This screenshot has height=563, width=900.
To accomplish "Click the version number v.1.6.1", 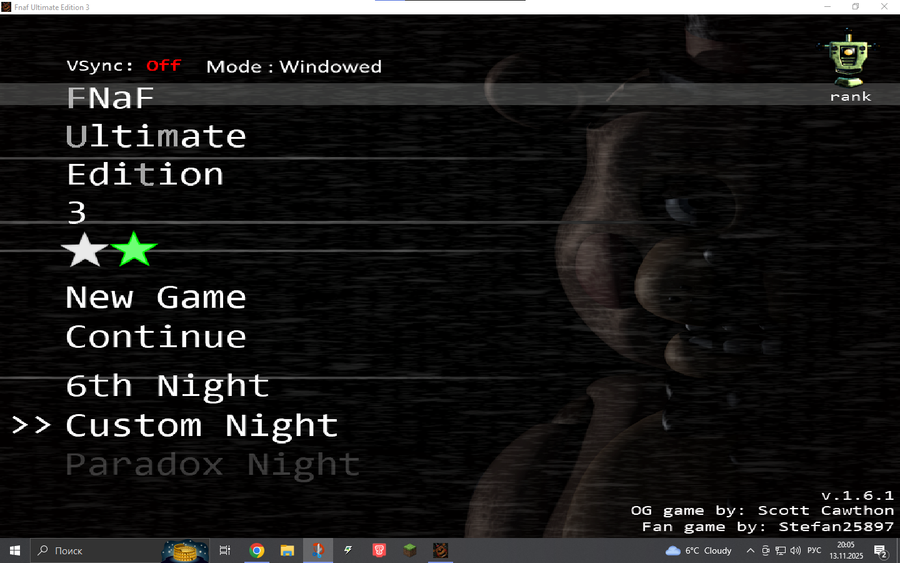I will point(857,495).
